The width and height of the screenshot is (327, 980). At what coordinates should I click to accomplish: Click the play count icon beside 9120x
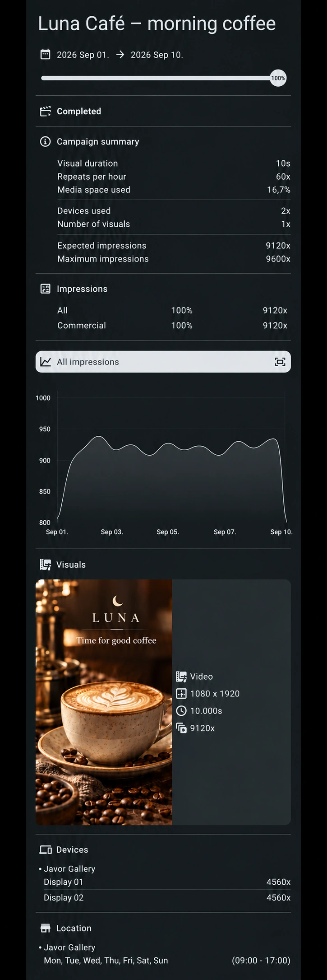tap(181, 728)
